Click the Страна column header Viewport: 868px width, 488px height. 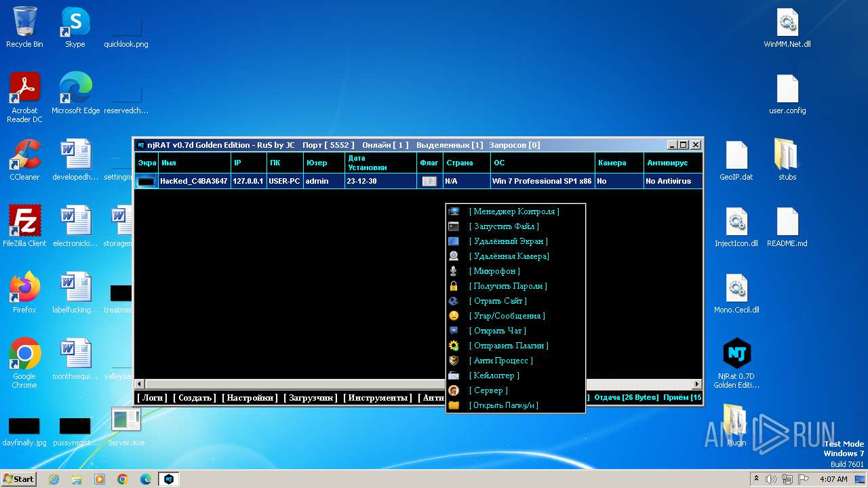[467, 163]
